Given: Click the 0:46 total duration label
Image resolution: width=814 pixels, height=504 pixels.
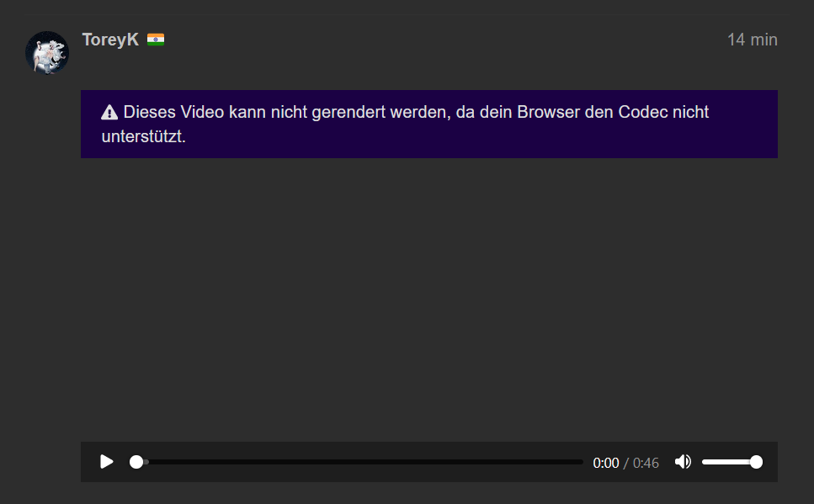Looking at the screenshot, I should point(646,463).
